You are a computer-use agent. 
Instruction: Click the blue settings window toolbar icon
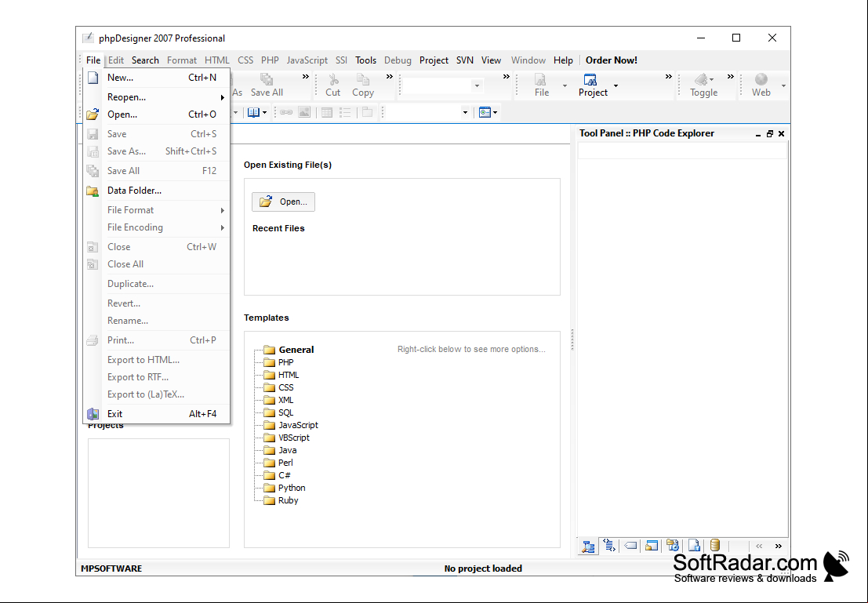(485, 112)
